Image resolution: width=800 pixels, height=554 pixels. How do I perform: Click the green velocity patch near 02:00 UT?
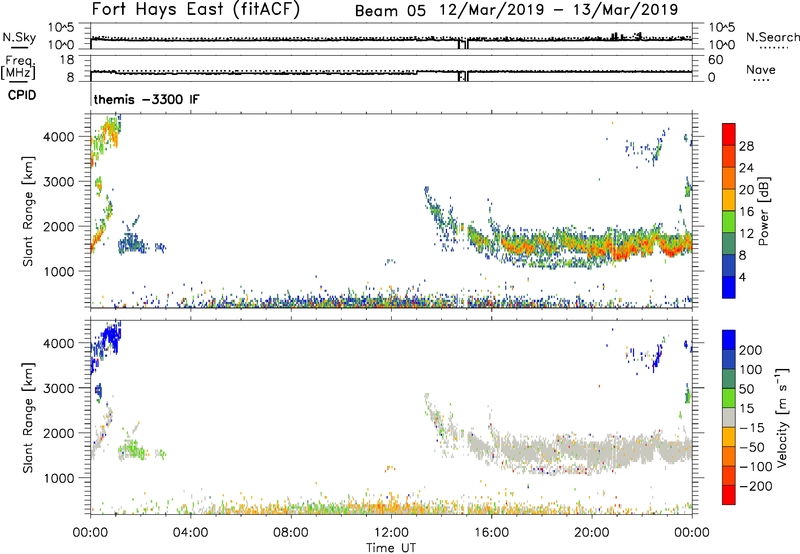pyautogui.click(x=134, y=451)
